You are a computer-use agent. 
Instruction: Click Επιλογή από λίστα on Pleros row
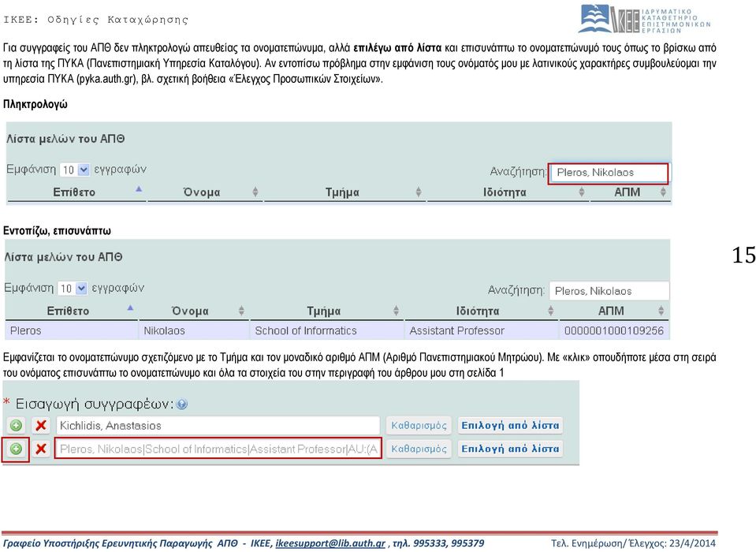(510, 449)
